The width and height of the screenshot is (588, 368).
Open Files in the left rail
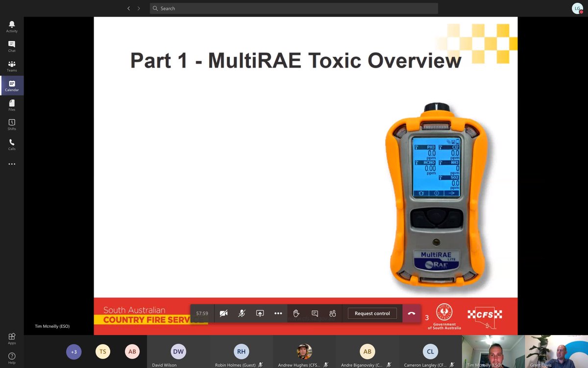[12, 105]
